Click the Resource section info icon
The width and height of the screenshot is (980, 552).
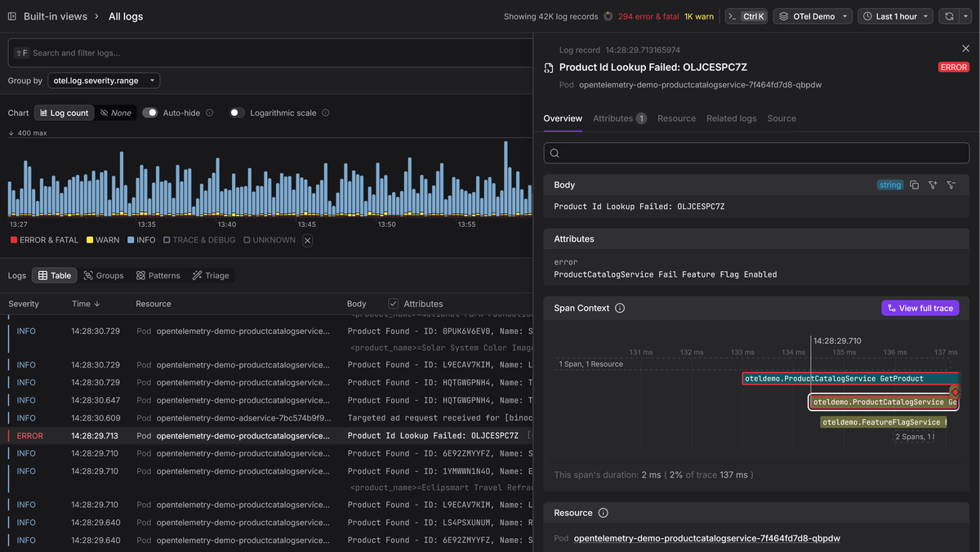(604, 513)
